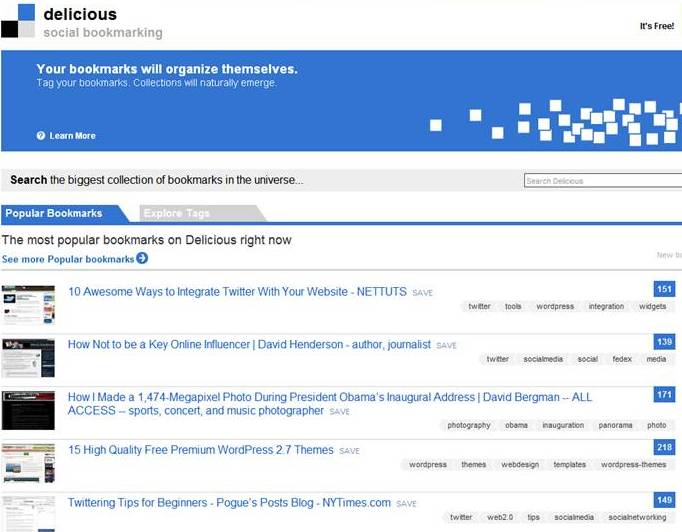Image resolution: width=682 pixels, height=532 pixels.
Task: Click the 'wordpress-themes' tag
Action: [x=633, y=465]
